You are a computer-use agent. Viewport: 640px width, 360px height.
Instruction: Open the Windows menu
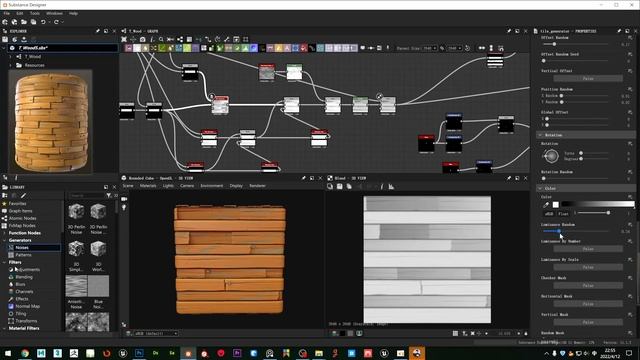tap(54, 13)
